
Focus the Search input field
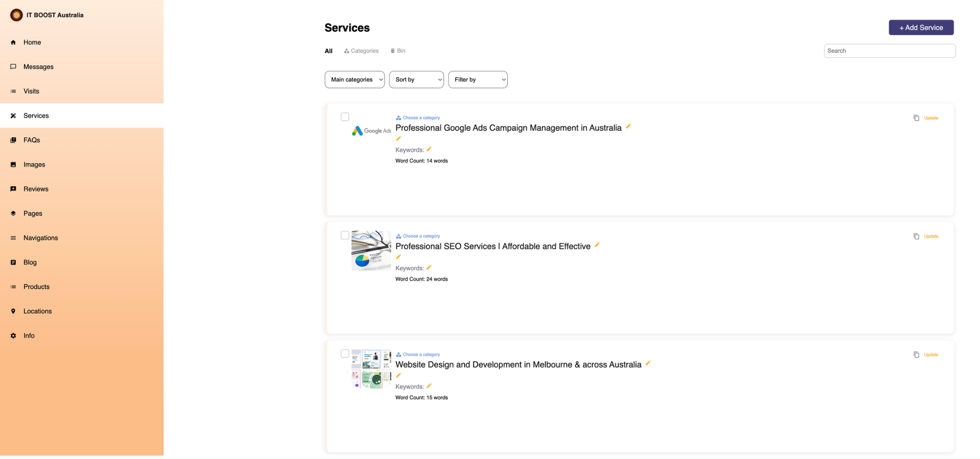[889, 51]
